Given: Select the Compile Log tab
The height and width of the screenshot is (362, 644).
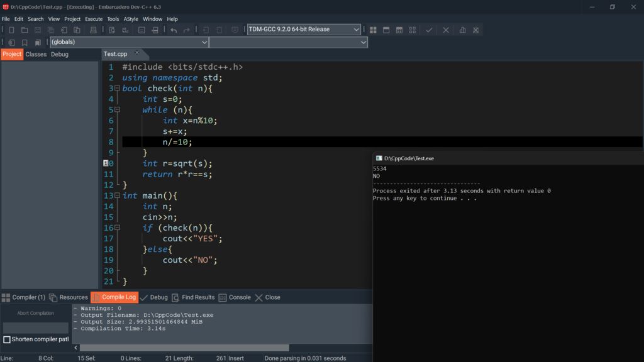Looking at the screenshot, I should [x=114, y=297].
